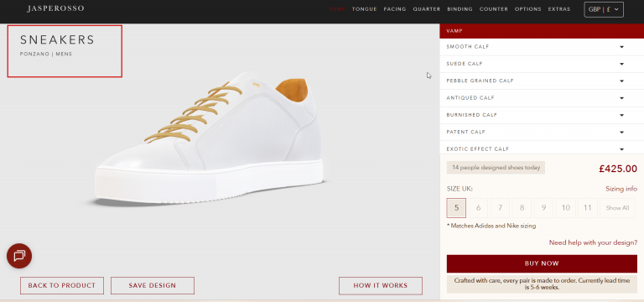
Task: Expand Burnished Calf materials
Action: [x=542, y=115]
